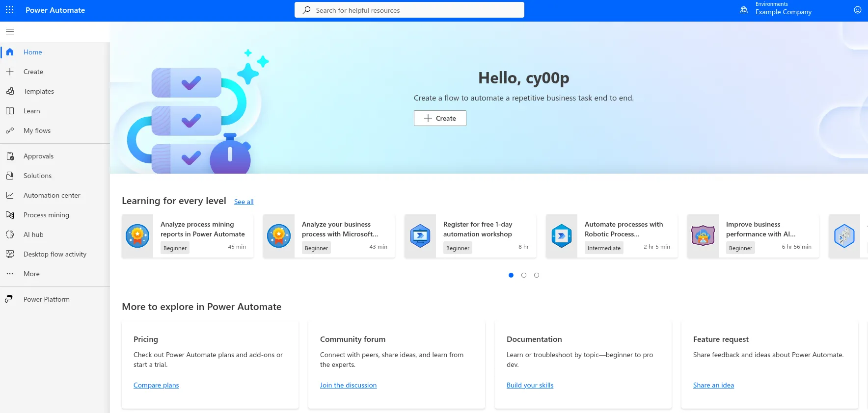Open Process mining in the navigation
Viewport: 868px width, 413px height.
47,215
